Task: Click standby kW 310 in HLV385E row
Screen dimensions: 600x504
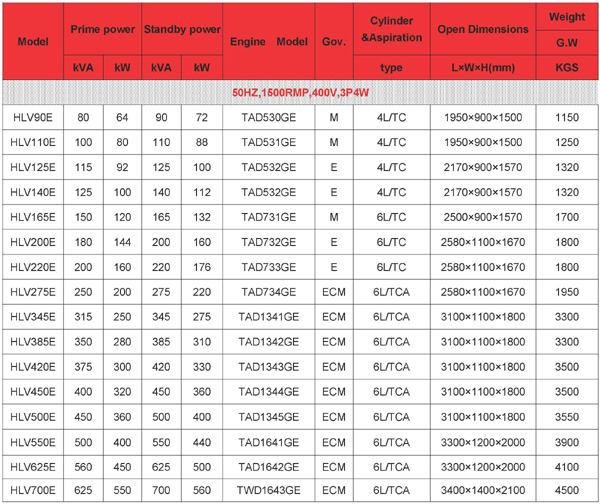Action: tap(202, 341)
